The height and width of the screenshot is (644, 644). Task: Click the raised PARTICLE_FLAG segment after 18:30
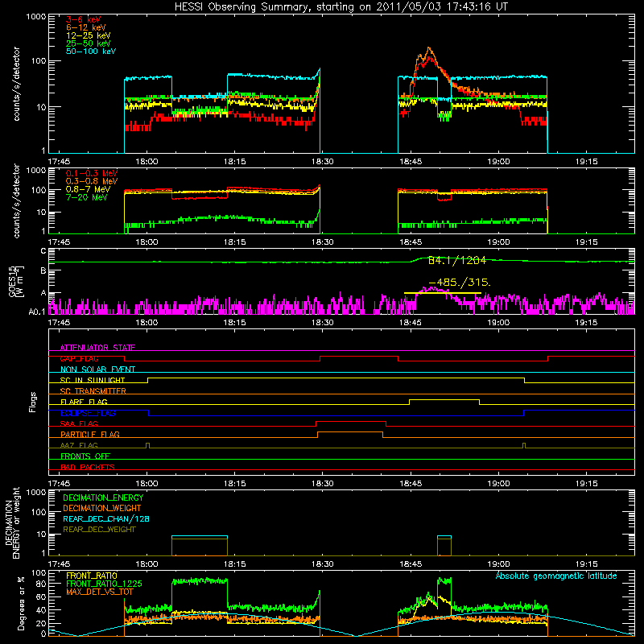[x=350, y=432]
